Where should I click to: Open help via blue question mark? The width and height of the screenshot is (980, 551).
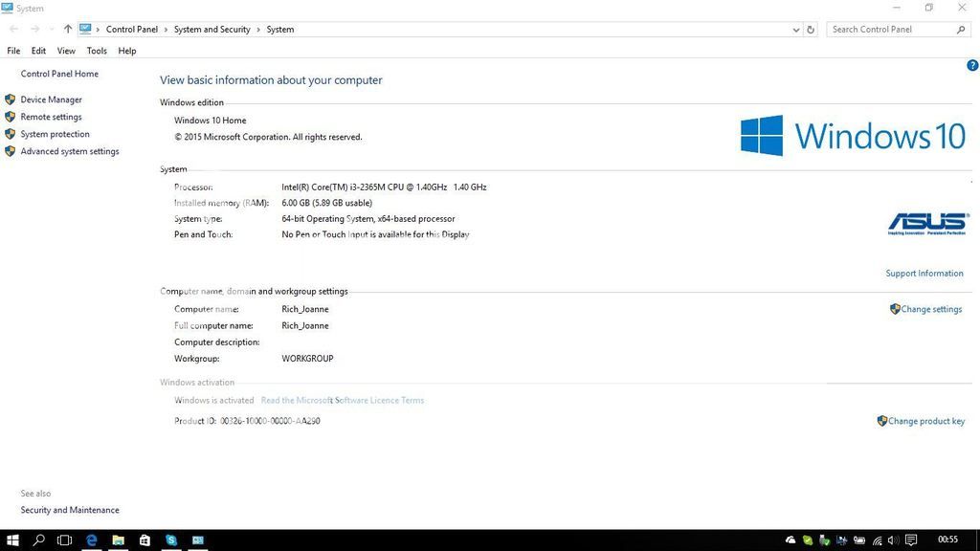(x=972, y=65)
